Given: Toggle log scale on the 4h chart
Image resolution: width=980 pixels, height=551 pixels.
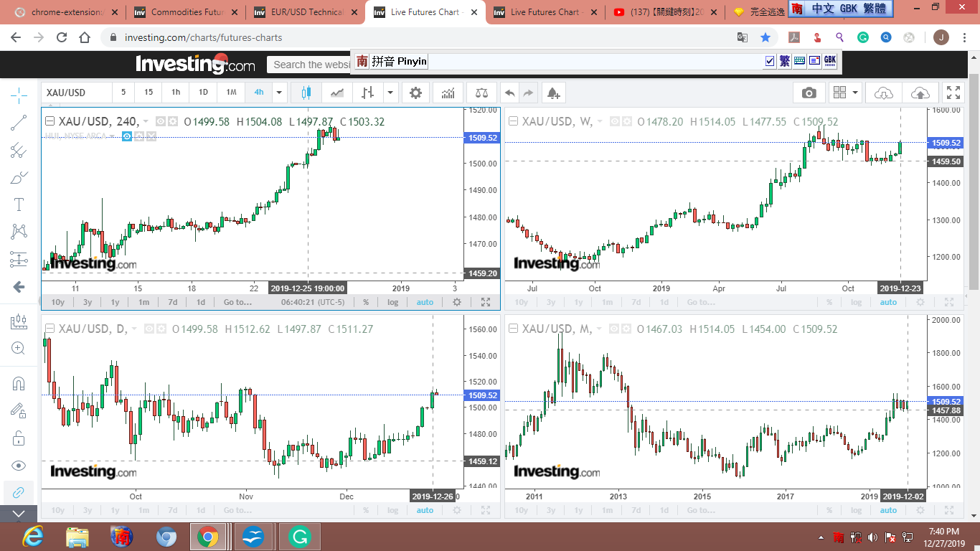Looking at the screenshot, I should (x=393, y=302).
